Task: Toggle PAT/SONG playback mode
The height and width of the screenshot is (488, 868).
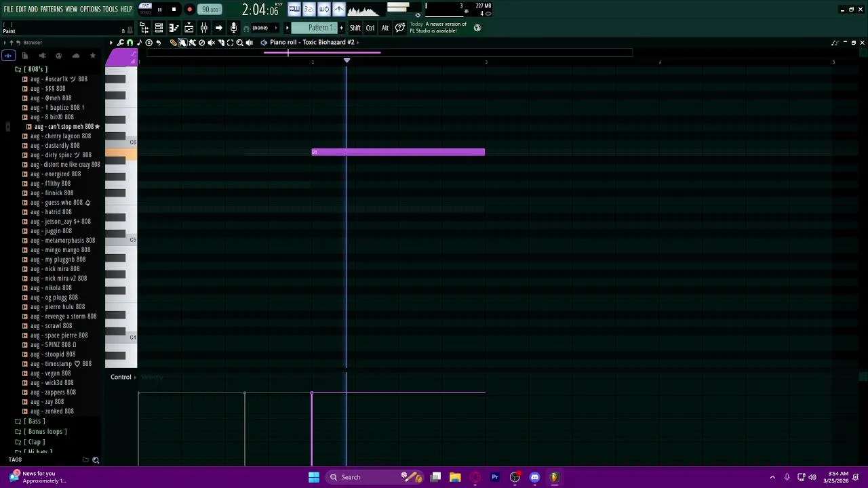Action: coord(145,9)
